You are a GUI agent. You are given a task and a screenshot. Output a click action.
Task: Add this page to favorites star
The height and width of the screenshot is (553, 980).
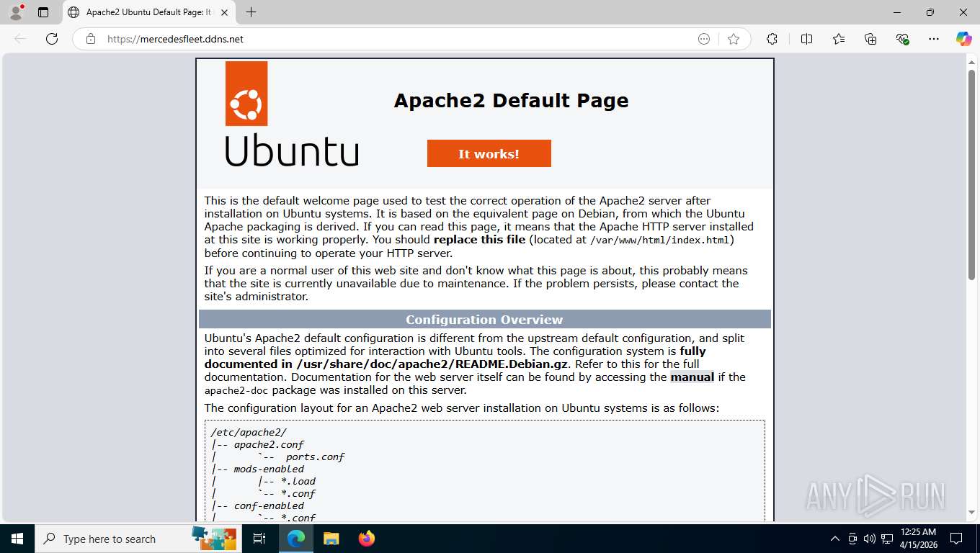[x=734, y=39]
